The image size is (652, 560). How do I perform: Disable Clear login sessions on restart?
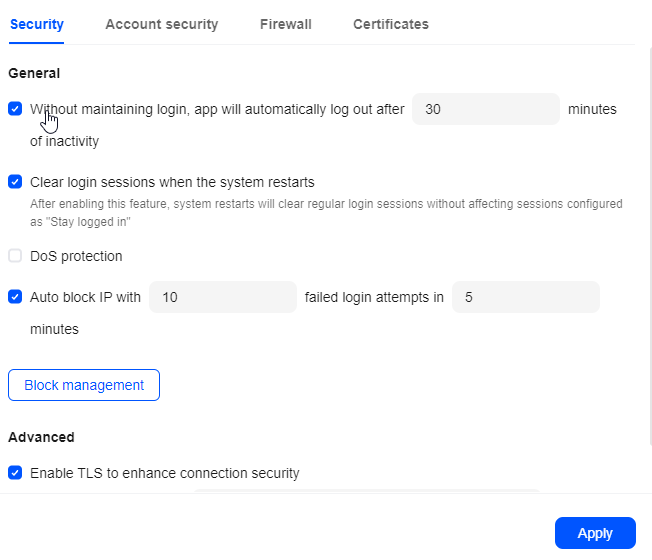click(15, 182)
